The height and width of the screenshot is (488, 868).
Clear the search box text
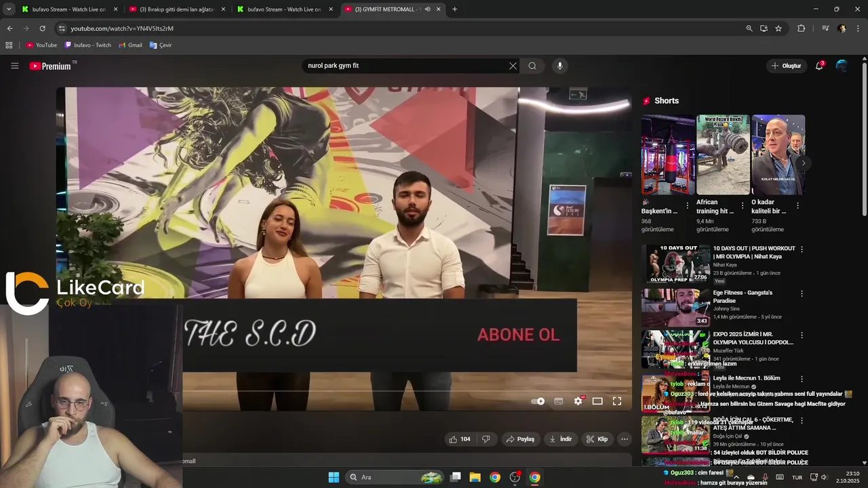click(x=513, y=66)
